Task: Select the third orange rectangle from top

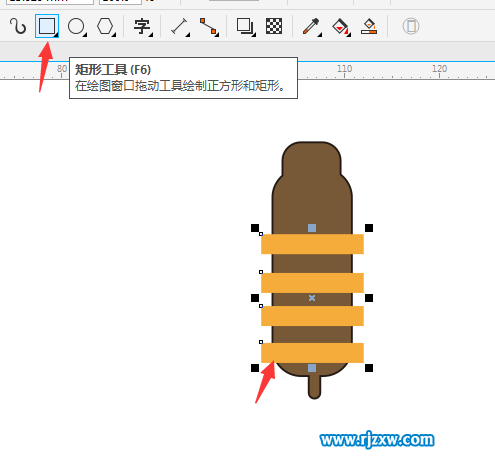Action: (312, 316)
